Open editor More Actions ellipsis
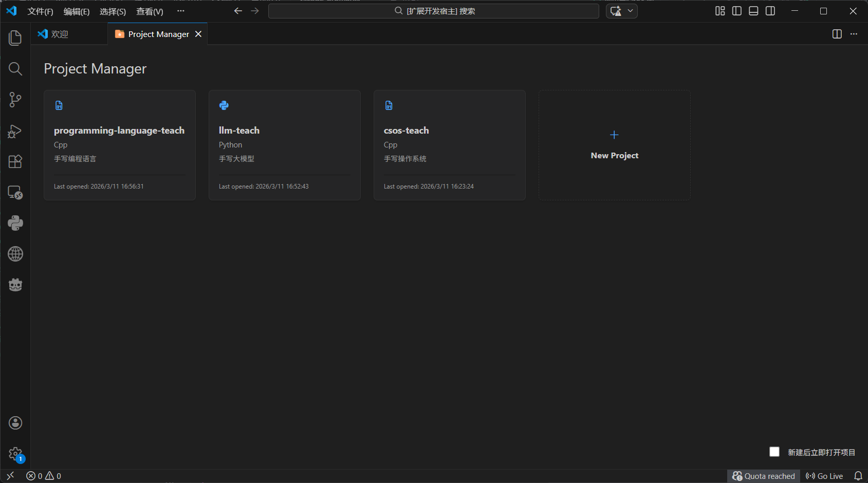This screenshot has height=483, width=868. click(854, 34)
